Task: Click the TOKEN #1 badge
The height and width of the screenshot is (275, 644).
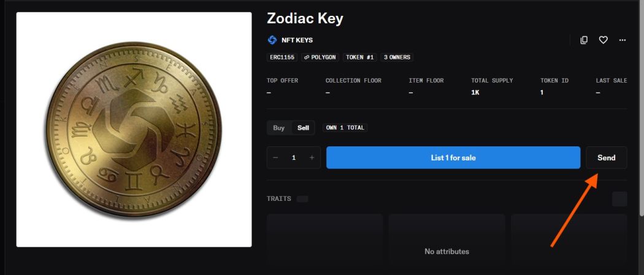Action: coord(360,57)
